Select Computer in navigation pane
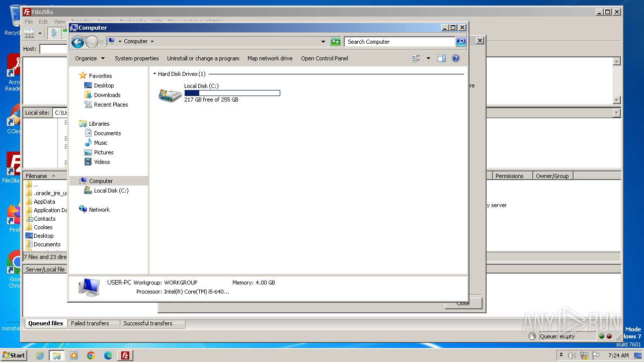The height and width of the screenshot is (362, 644). [x=101, y=181]
